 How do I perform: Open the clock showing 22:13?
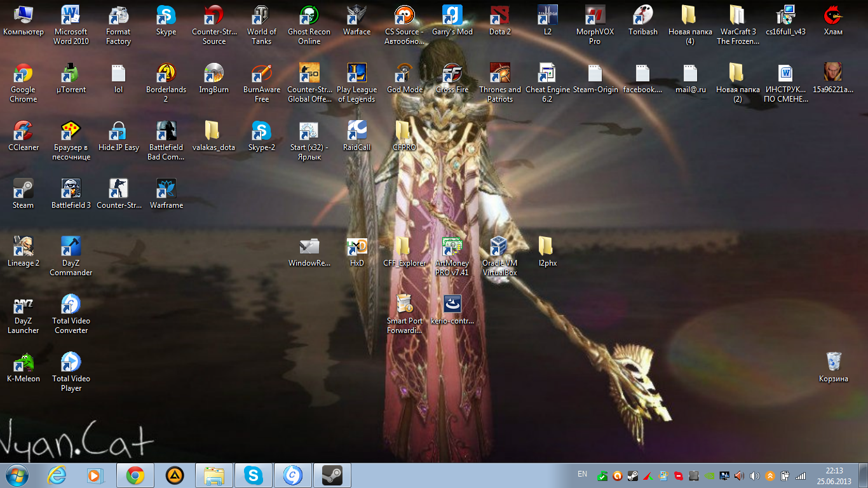click(834, 476)
